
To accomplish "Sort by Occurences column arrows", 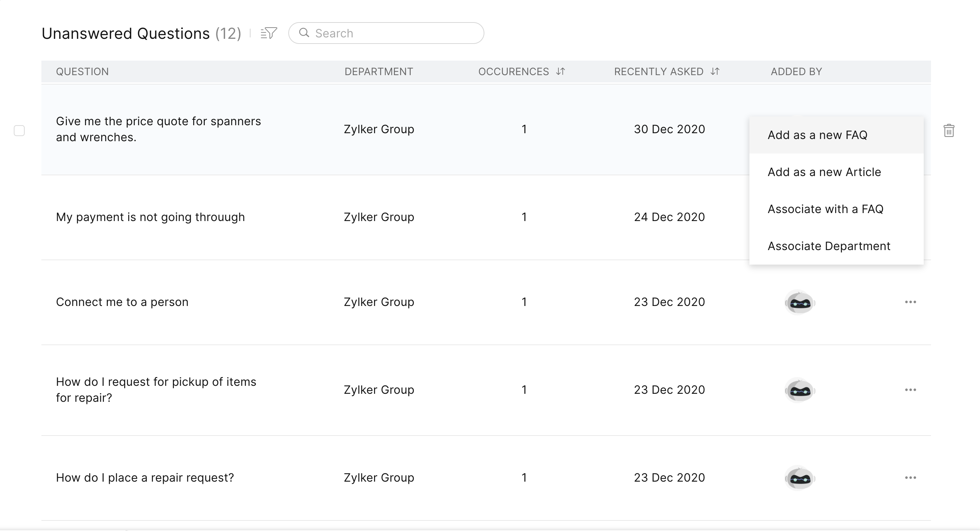I will (560, 71).
